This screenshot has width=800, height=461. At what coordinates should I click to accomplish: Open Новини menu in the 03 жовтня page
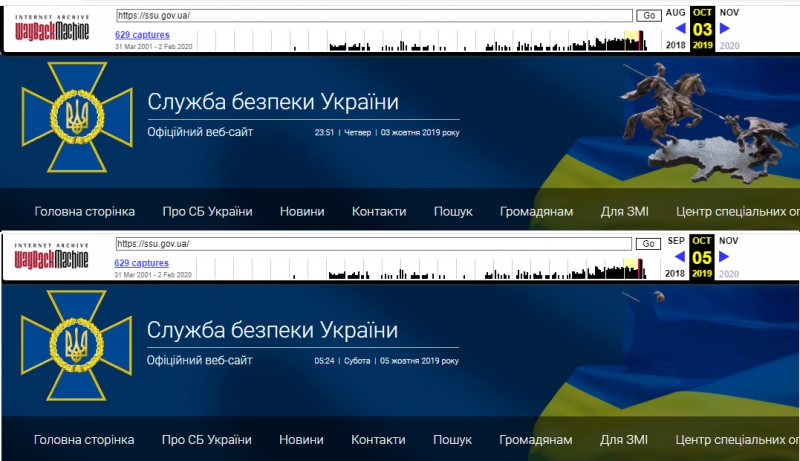click(x=302, y=211)
